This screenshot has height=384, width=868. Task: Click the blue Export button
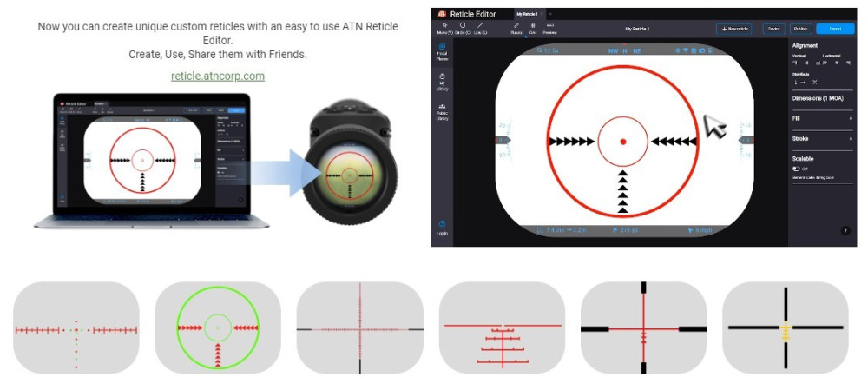pyautogui.click(x=835, y=29)
